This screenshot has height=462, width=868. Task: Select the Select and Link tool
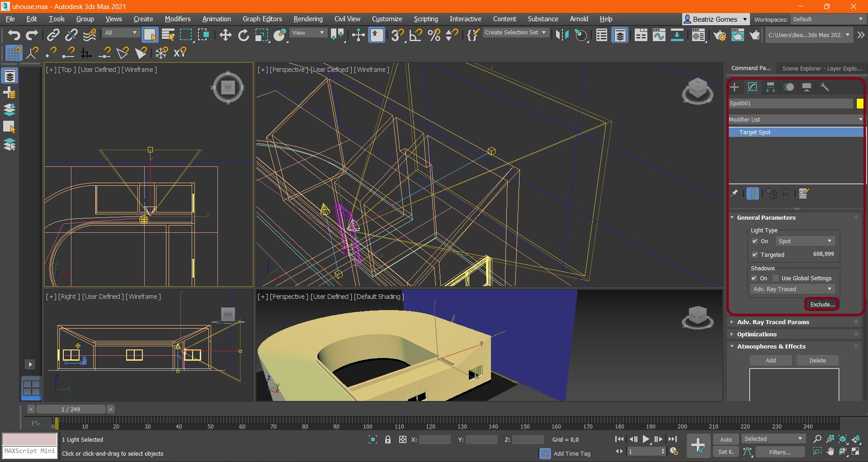[x=53, y=35]
